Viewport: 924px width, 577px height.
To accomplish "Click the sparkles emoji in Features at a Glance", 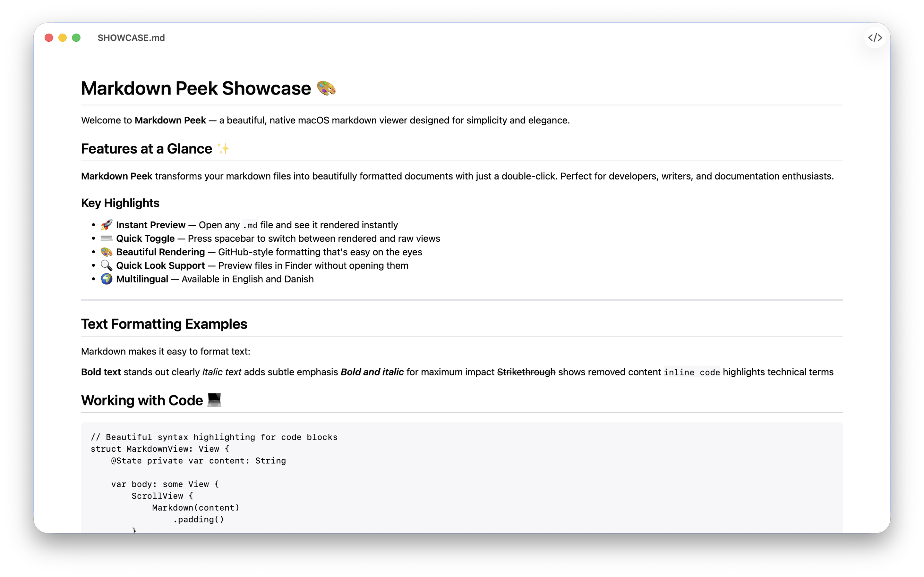I will pyautogui.click(x=223, y=148).
